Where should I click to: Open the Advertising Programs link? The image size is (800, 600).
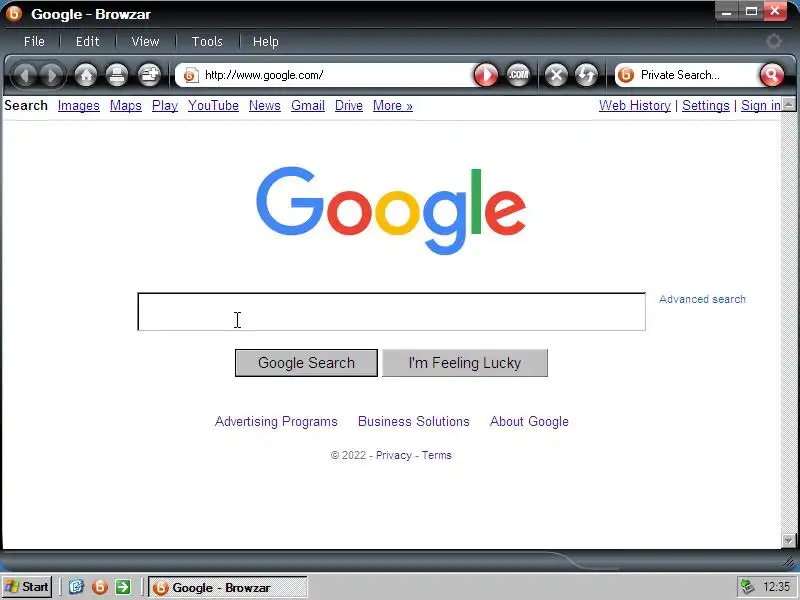(x=276, y=421)
